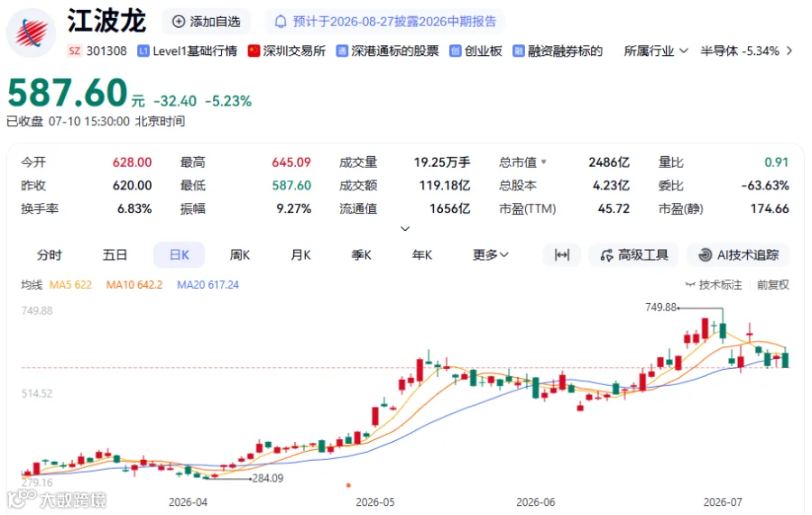Click the 749.88 high price marker
The width and height of the screenshot is (812, 515).
660,308
